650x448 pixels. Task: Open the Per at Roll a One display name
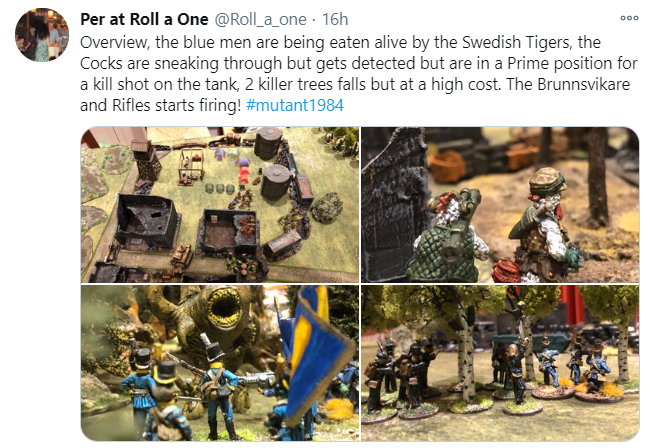tap(144, 19)
